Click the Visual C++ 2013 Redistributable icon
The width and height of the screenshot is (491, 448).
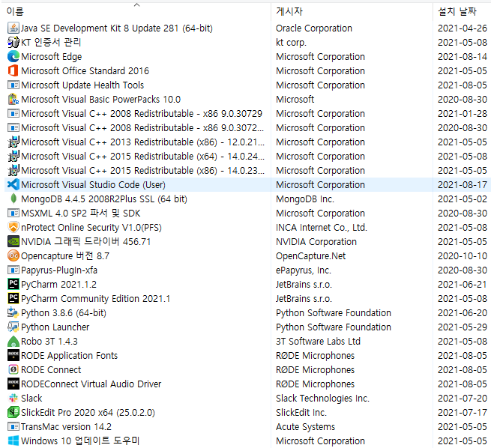point(13,142)
